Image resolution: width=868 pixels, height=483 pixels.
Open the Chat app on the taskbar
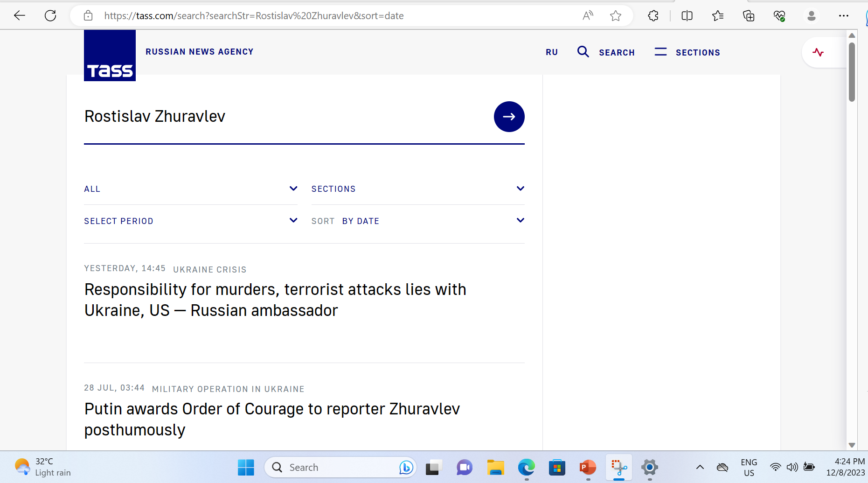pos(465,467)
